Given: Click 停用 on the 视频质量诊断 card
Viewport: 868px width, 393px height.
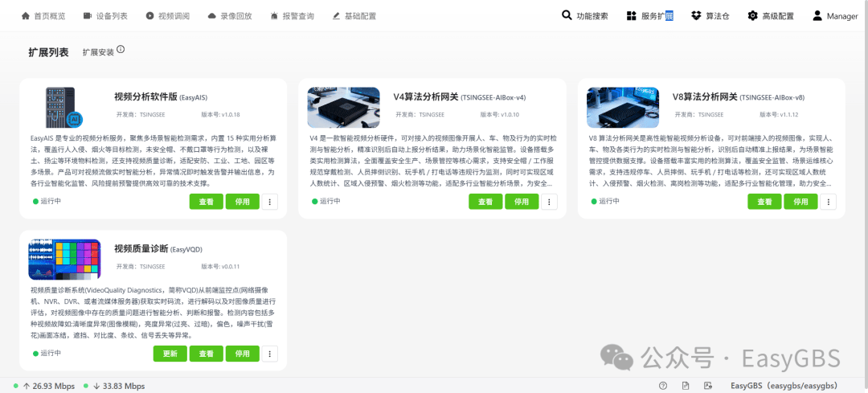Looking at the screenshot, I should 242,354.
